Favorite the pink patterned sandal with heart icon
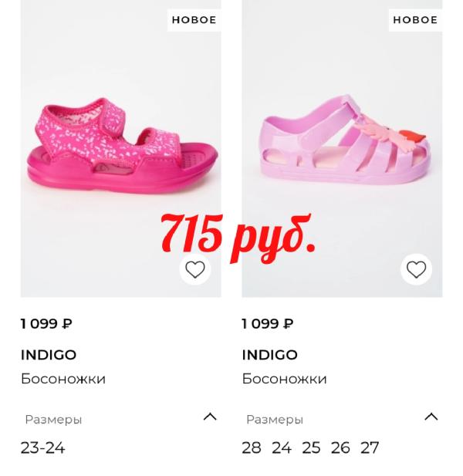The image size is (463, 476). click(195, 269)
